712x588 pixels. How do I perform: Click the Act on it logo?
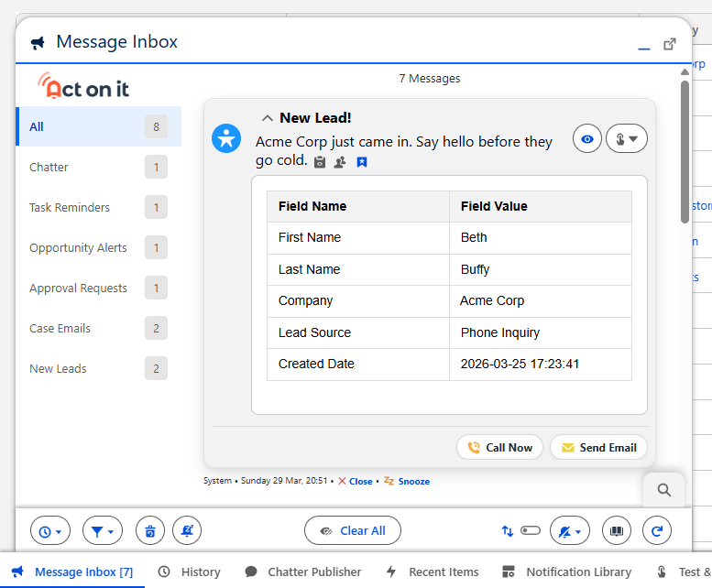tap(83, 86)
